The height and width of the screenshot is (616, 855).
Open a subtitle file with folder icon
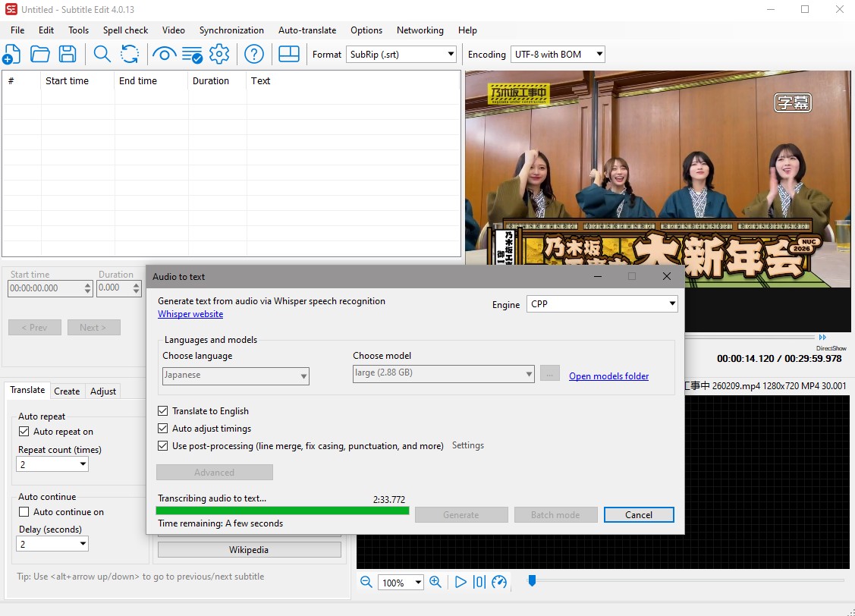click(x=39, y=54)
